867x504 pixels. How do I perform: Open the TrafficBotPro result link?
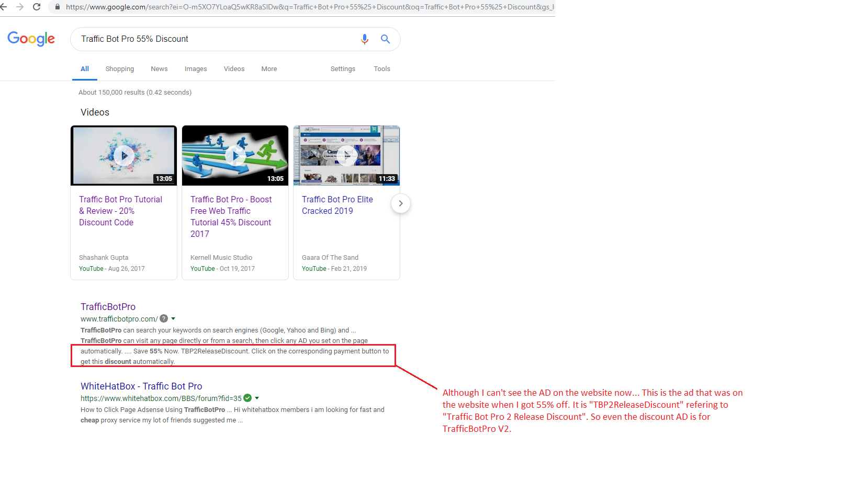pos(108,307)
